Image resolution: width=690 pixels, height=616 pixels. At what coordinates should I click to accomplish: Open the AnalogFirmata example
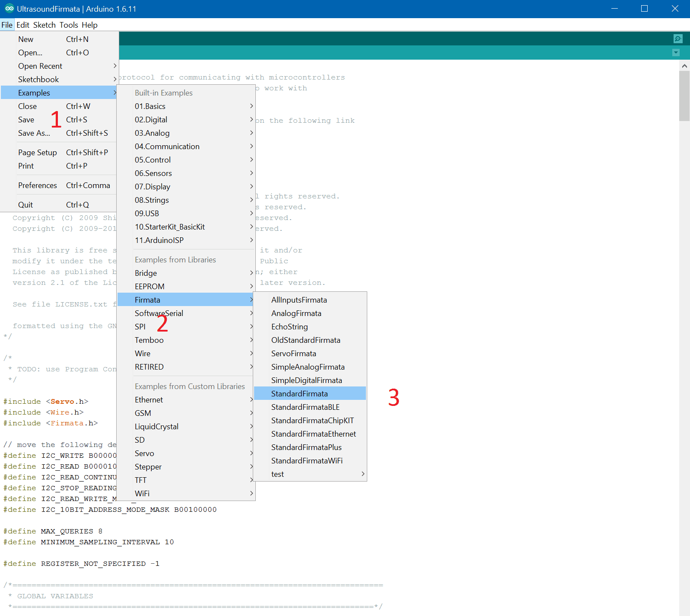(310, 313)
